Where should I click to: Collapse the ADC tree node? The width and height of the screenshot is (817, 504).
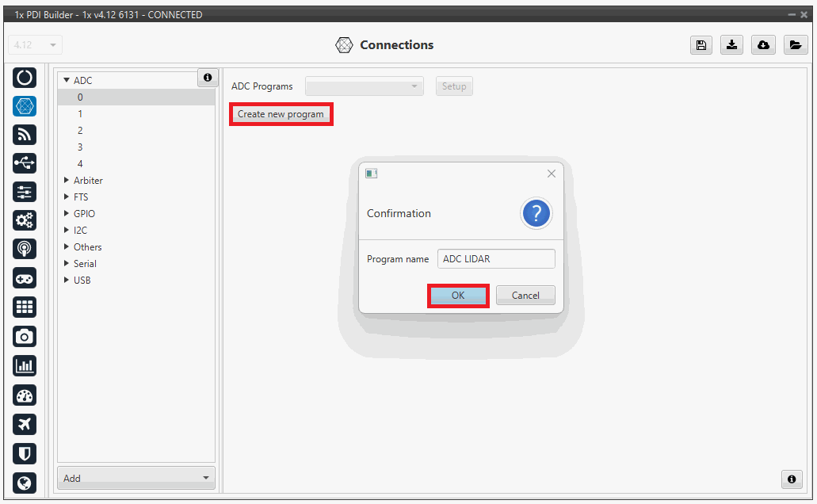pyautogui.click(x=67, y=81)
